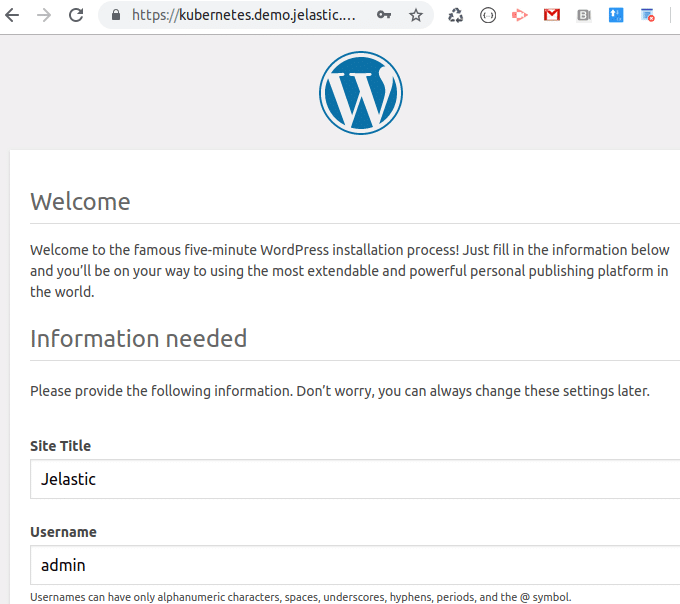
Task: Click the WordPress logo
Action: tap(361, 93)
